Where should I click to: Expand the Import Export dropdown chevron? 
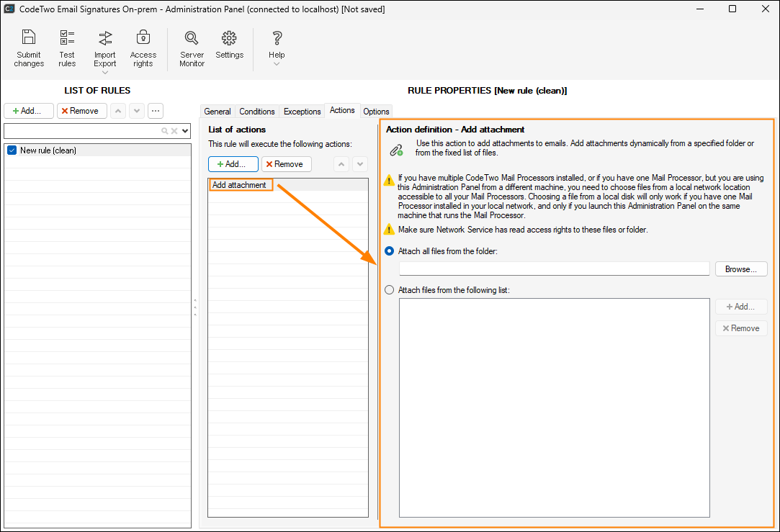click(105, 73)
